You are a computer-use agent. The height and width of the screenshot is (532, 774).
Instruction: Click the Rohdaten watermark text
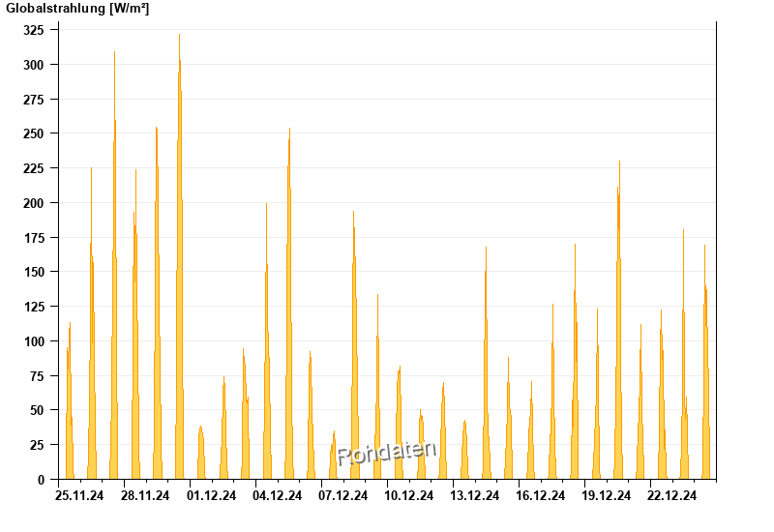coord(386,453)
